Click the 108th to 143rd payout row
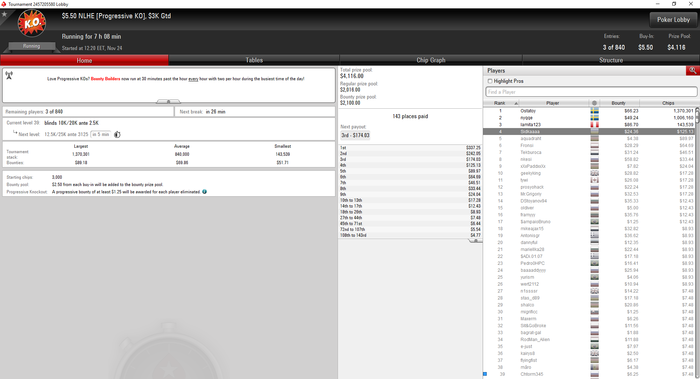The height and width of the screenshot is (379, 700). 410,235
